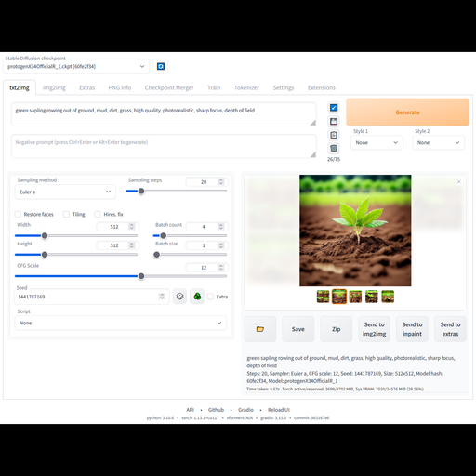Click the CFG Scale slider handle

pyautogui.click(x=141, y=276)
